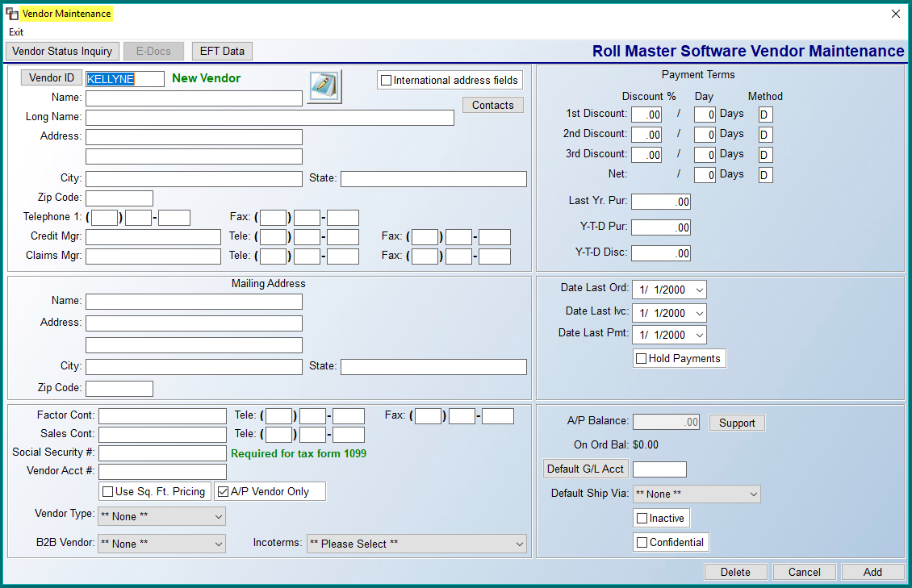
Task: Click the vendor City field
Action: [x=195, y=179]
